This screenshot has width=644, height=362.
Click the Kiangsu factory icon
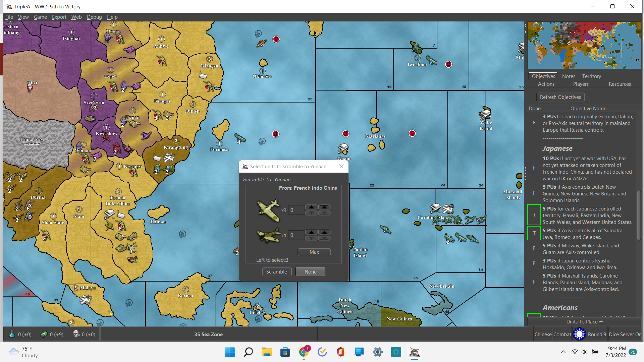[x=203, y=76]
